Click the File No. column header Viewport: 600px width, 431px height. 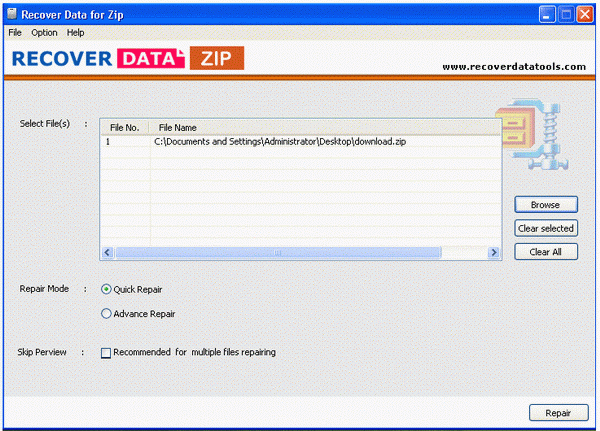(x=124, y=127)
